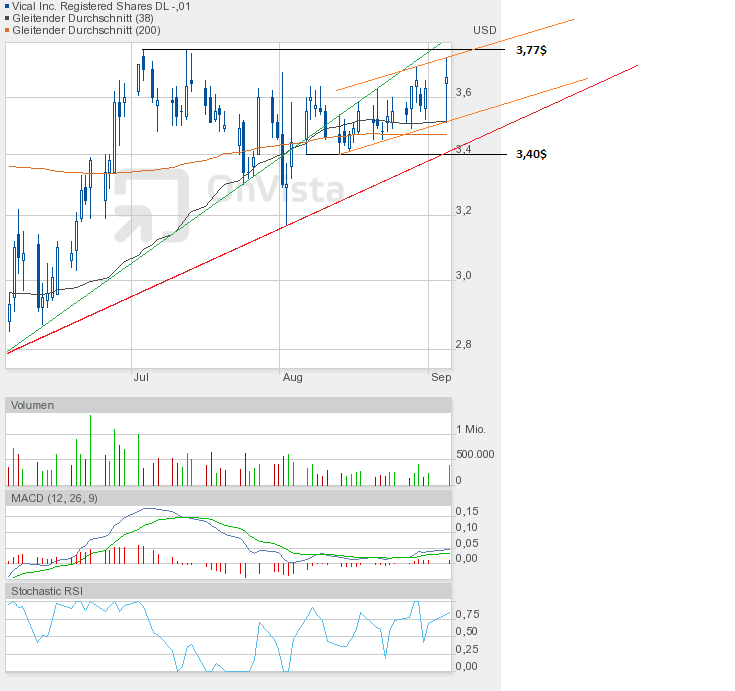Click the 500.000 volume axis label

pyautogui.click(x=474, y=453)
